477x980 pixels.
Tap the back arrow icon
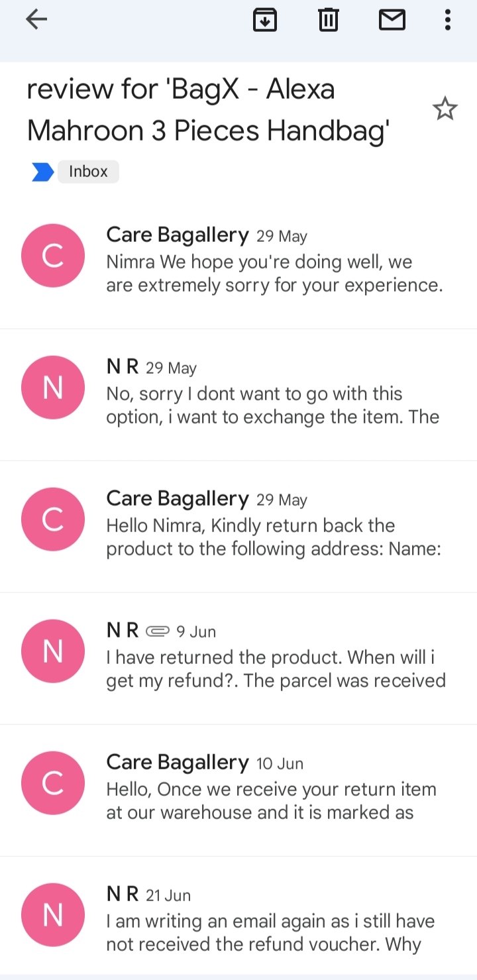click(x=36, y=20)
